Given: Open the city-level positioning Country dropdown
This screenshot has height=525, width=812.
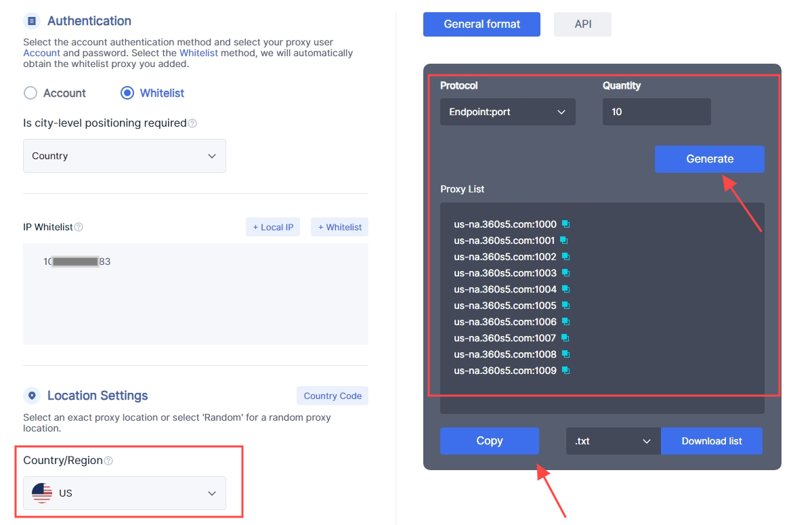Looking at the screenshot, I should pos(125,156).
